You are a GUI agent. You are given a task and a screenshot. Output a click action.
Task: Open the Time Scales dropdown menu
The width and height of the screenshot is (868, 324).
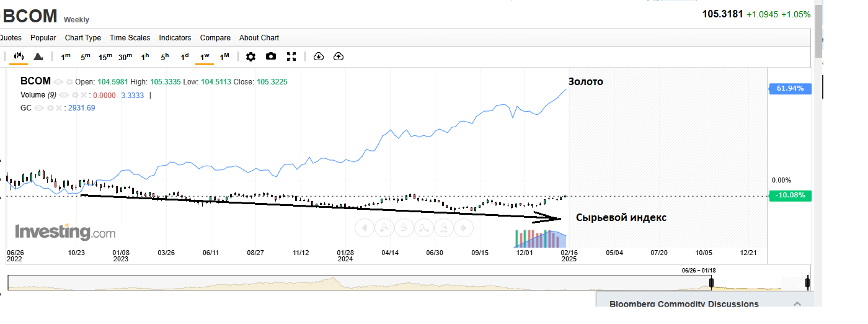click(130, 38)
